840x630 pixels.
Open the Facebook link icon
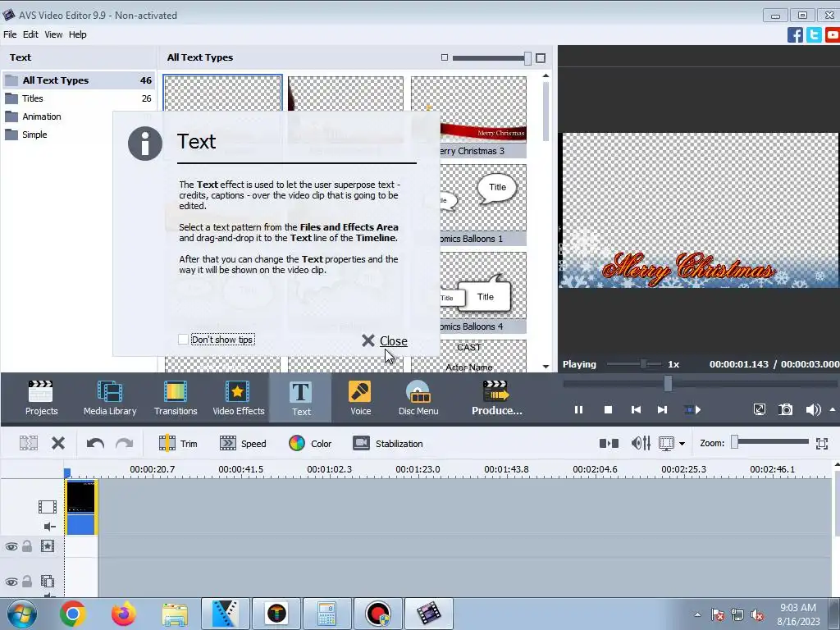coord(795,34)
